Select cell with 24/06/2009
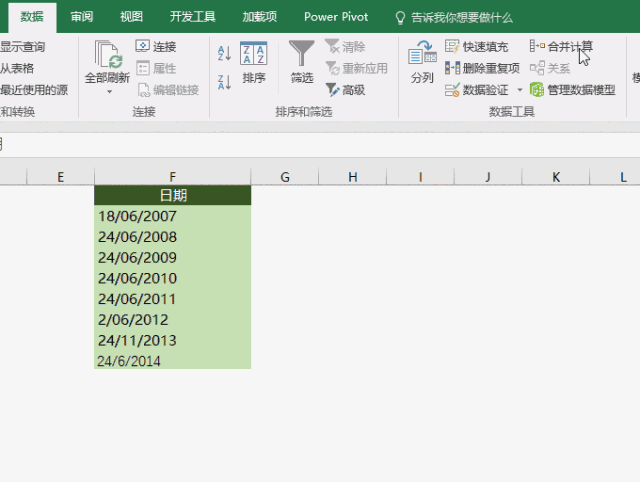640x482 pixels. pos(173,258)
